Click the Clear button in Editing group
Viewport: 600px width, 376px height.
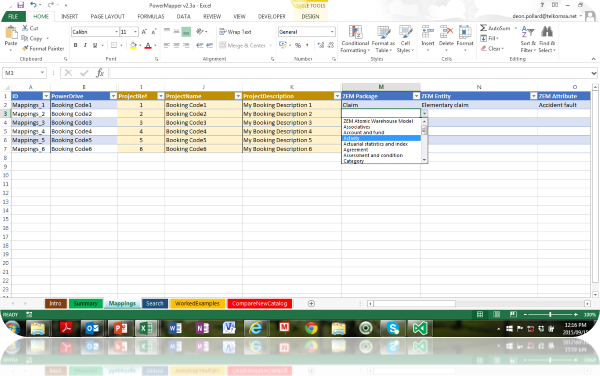coord(492,49)
